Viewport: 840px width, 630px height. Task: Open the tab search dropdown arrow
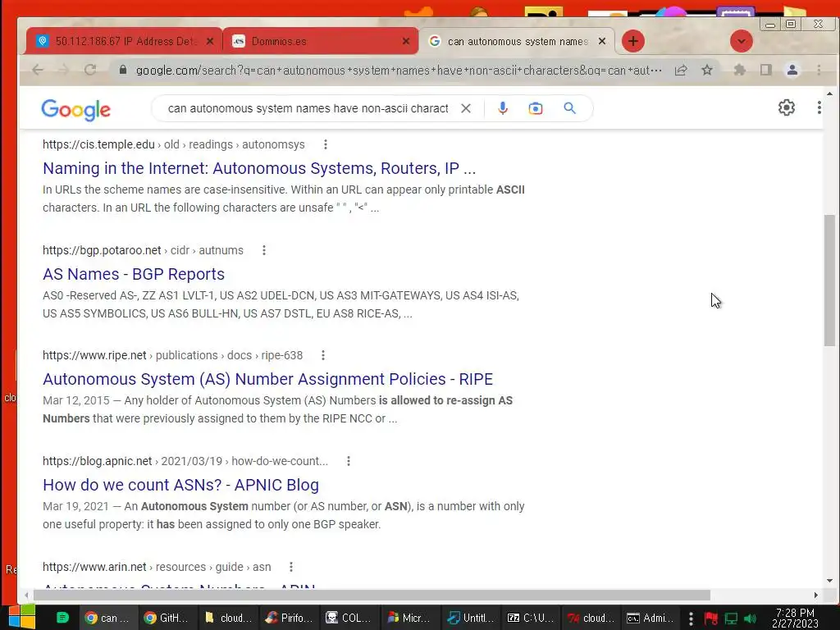[x=742, y=41]
